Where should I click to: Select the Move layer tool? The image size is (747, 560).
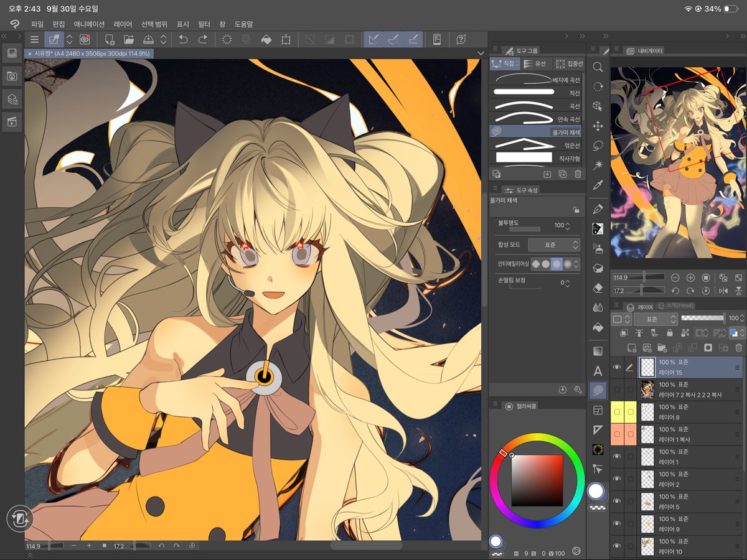point(598,126)
